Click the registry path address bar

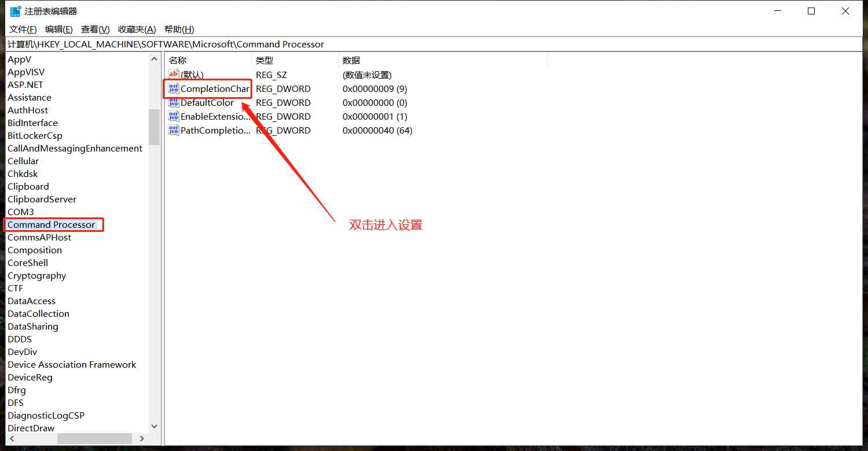coord(434,44)
